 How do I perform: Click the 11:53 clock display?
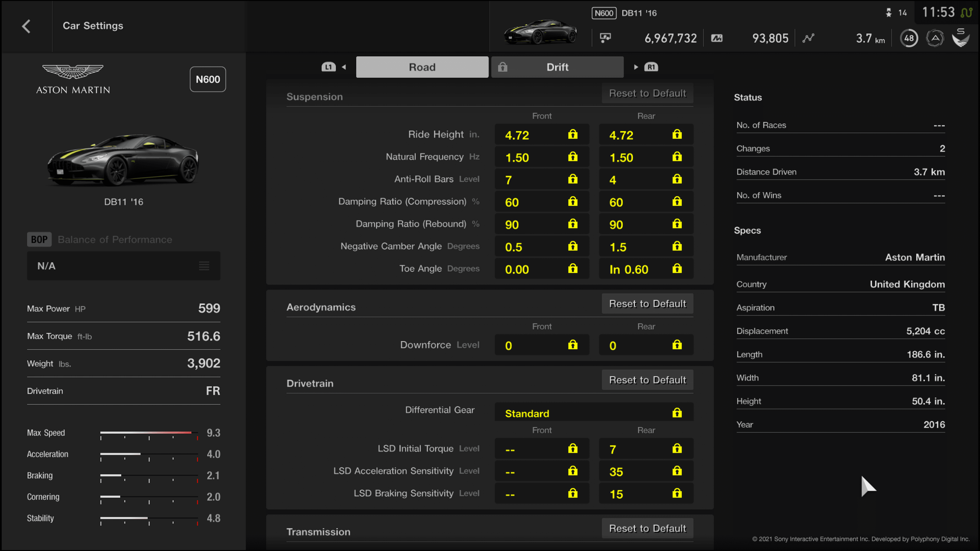(x=938, y=12)
